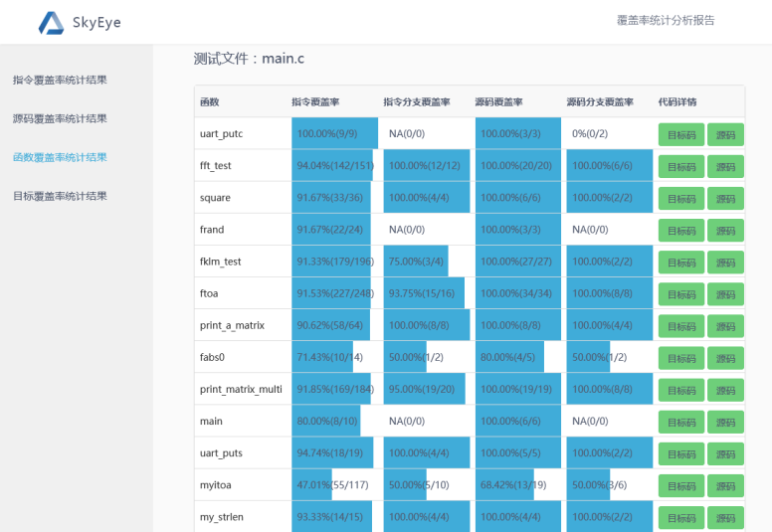Open 目标码 for fklm_test row
Viewport: 772px width, 532px height.
(x=681, y=263)
